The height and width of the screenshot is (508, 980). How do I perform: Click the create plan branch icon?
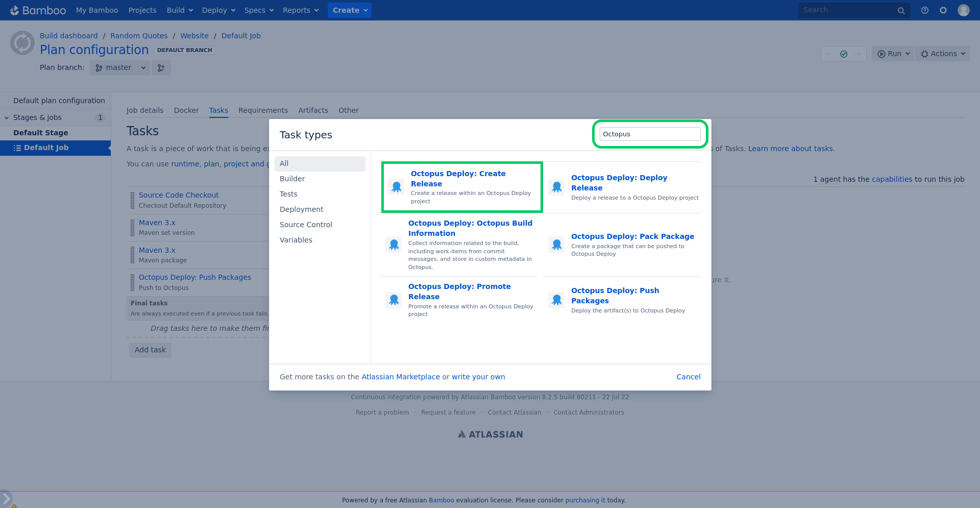(x=161, y=68)
